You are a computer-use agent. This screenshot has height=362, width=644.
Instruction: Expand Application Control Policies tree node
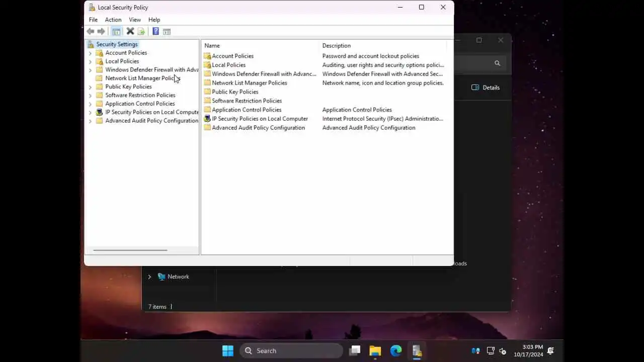[x=90, y=104]
